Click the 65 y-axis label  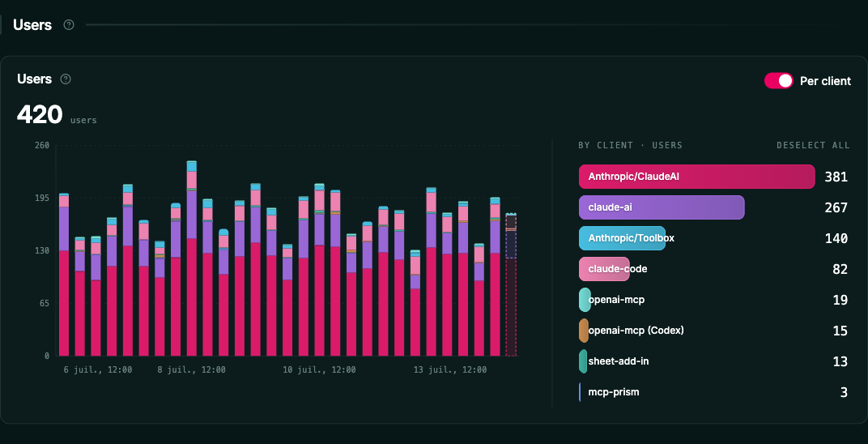pyautogui.click(x=45, y=303)
